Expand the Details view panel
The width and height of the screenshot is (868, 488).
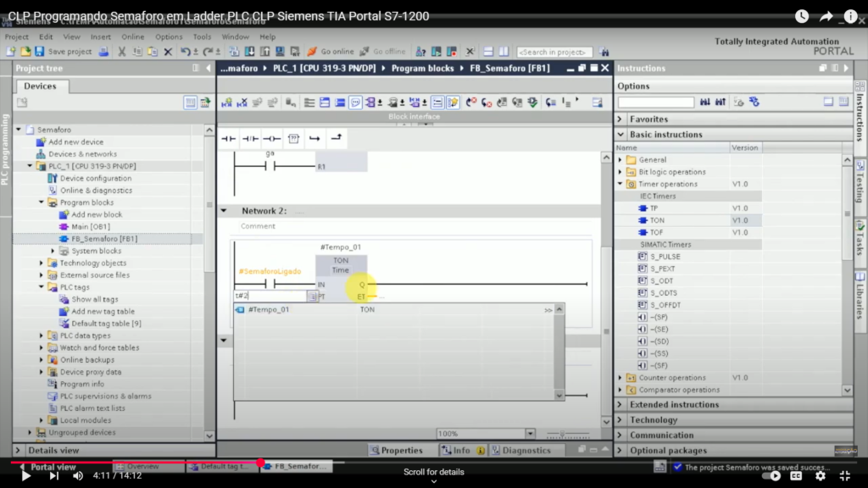(x=18, y=451)
